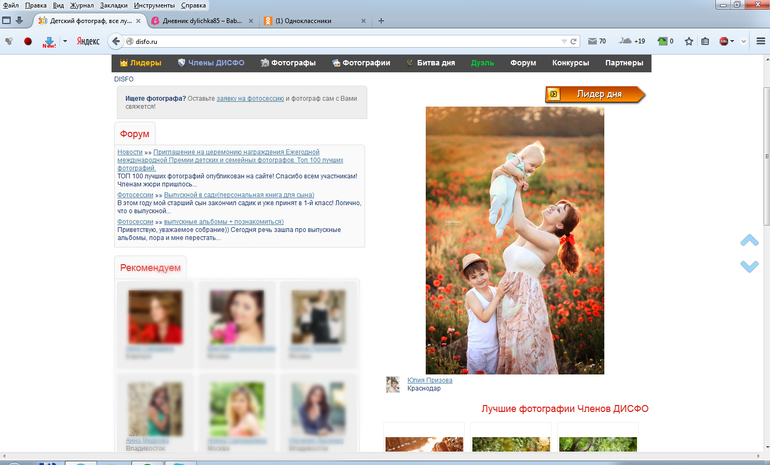The image size is (770, 465).
Task: Reload the page with the refresh icon
Action: point(573,42)
